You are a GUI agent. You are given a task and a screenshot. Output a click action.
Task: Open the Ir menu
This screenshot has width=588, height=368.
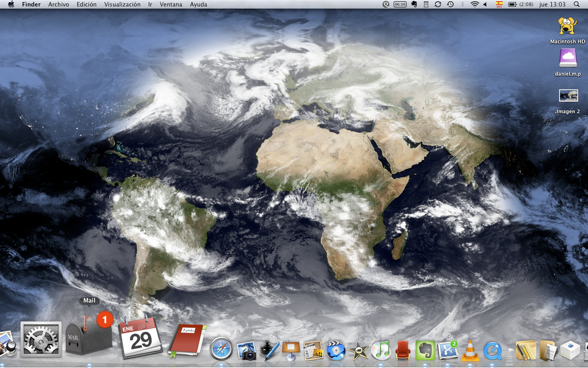tap(150, 5)
